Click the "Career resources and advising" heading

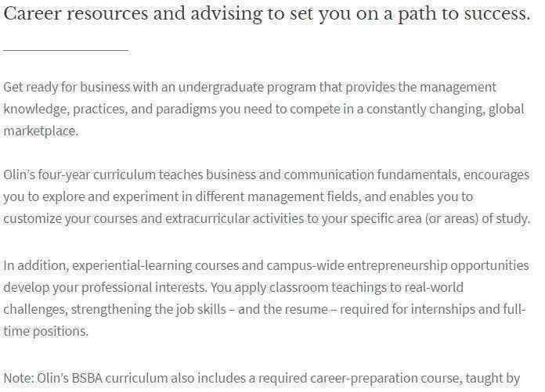[267, 14]
